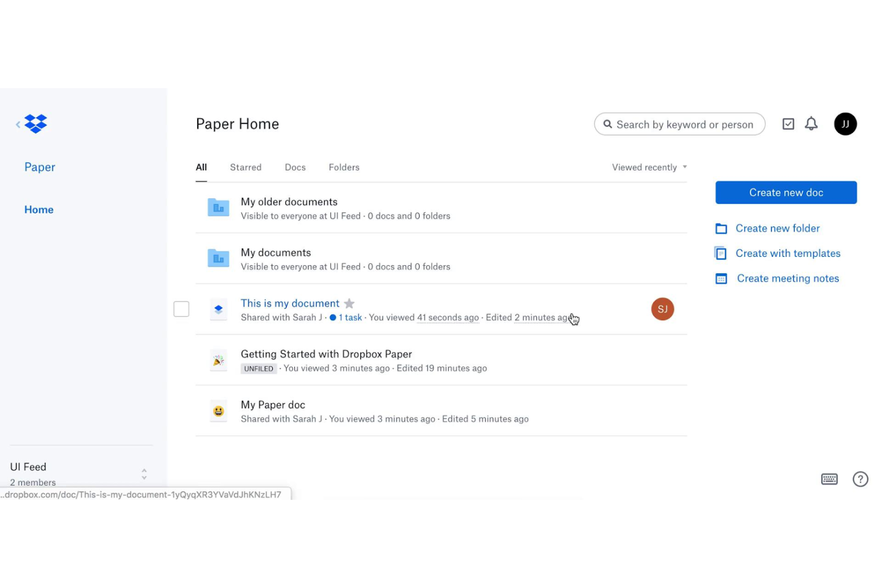Click the UNFILED tag label
Viewport: 882px width, 588px height.
(258, 369)
